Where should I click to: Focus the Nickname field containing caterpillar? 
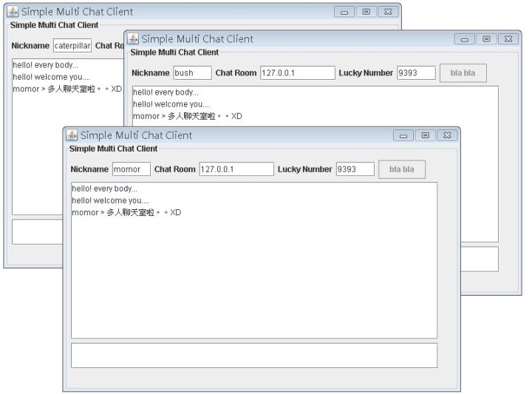72,46
